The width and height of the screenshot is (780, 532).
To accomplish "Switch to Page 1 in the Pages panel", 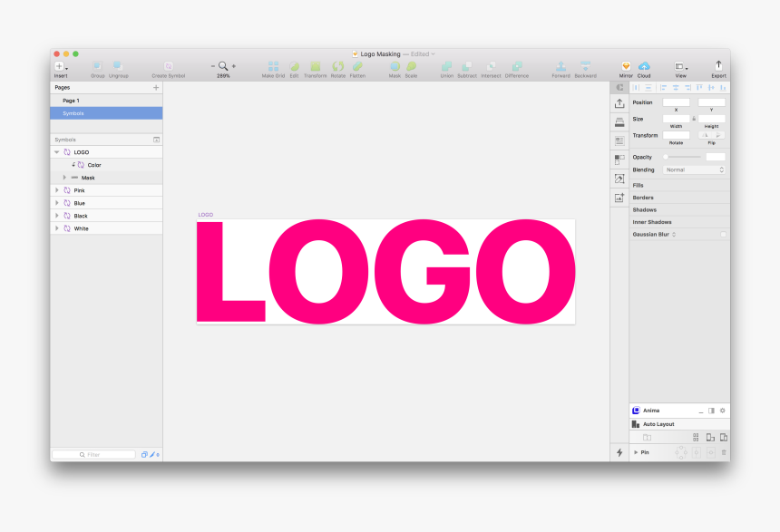I will (x=71, y=100).
